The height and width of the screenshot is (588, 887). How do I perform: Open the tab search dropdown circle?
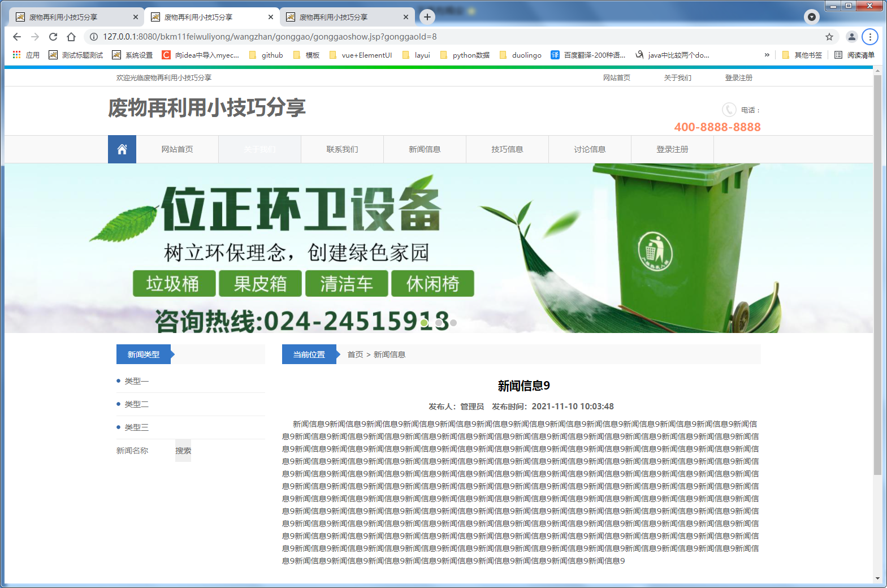[x=812, y=17]
